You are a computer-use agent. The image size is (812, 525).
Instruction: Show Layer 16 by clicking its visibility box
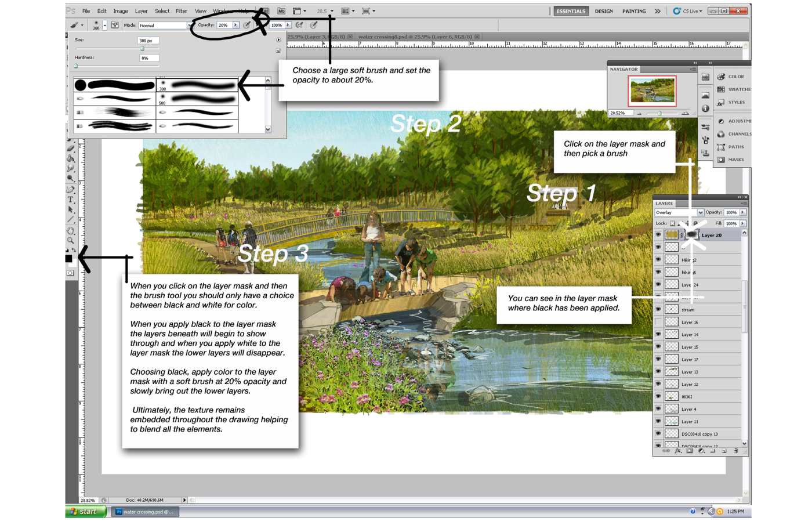point(658,322)
